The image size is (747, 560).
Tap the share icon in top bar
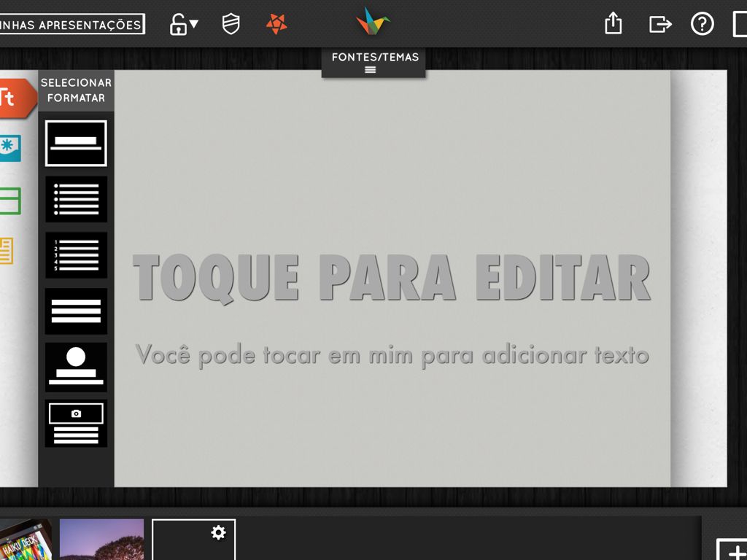pyautogui.click(x=614, y=24)
